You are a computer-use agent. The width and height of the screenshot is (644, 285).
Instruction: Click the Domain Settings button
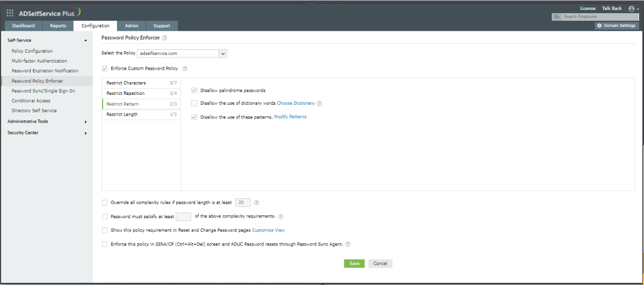[x=617, y=25]
